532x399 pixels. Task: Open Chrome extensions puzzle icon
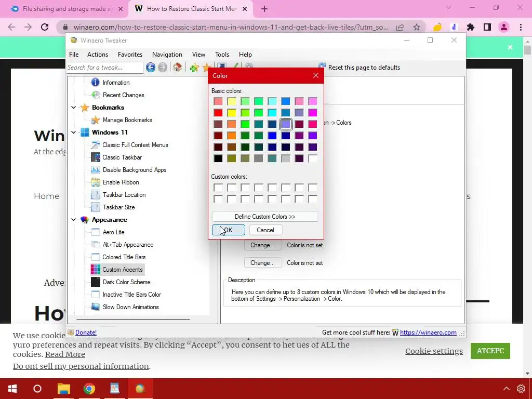coord(471,27)
